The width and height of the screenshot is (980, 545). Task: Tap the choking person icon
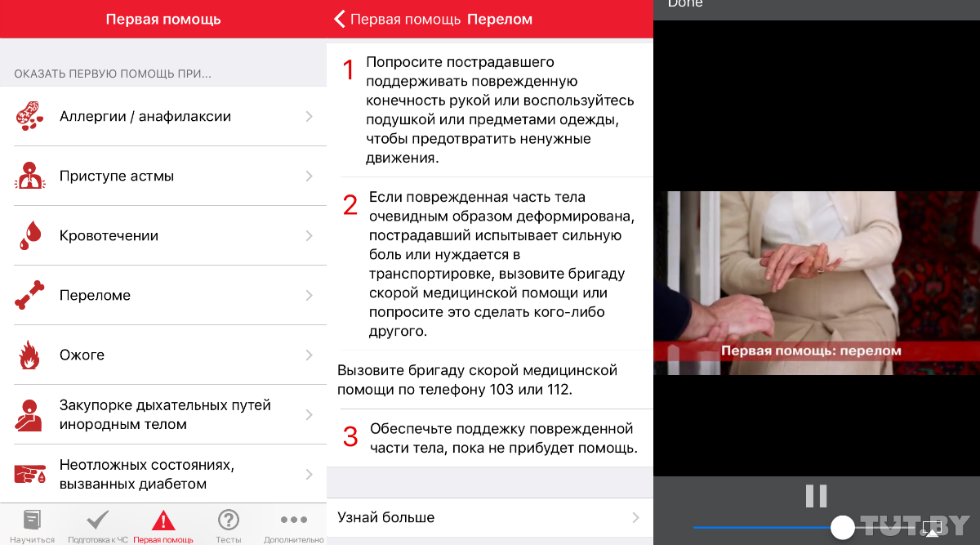[x=29, y=414]
